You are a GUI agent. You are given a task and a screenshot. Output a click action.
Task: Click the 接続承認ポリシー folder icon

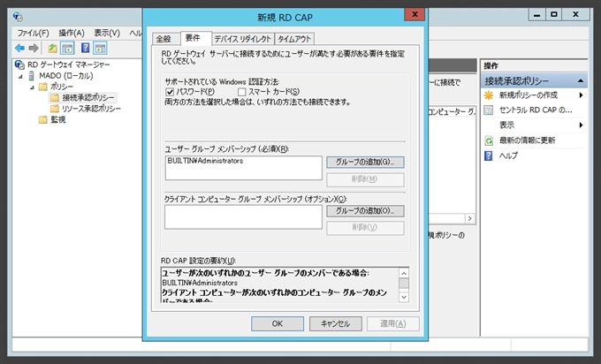pyautogui.click(x=55, y=97)
